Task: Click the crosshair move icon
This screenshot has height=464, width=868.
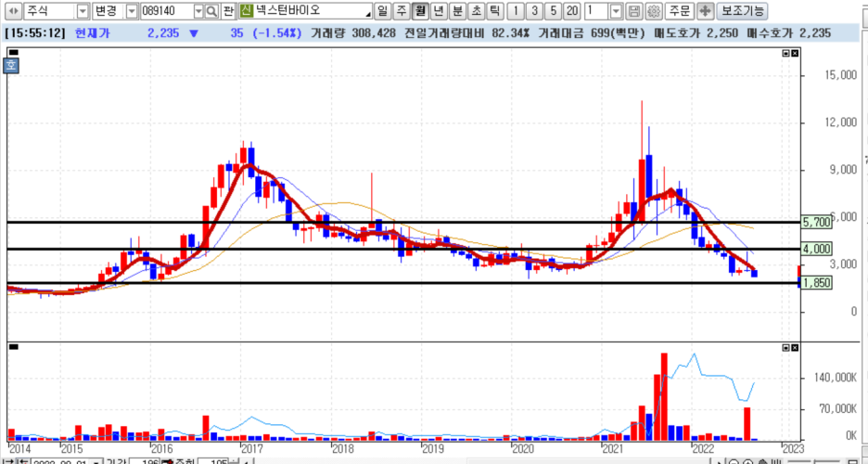Action: tap(705, 10)
